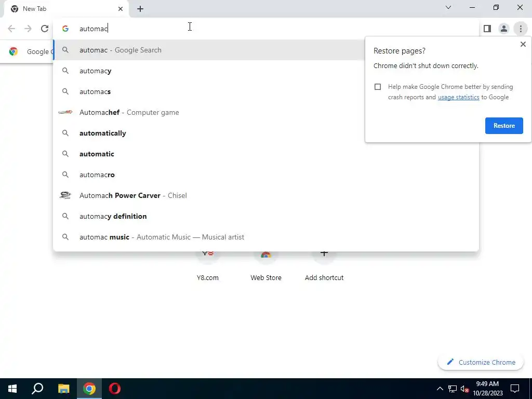Open the Windows Start menu

[x=12, y=389]
